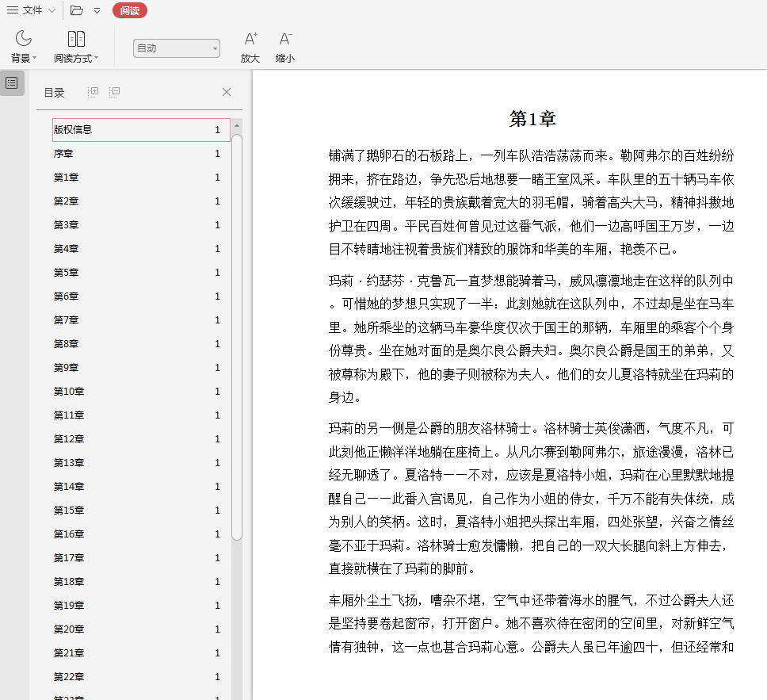
Task: Go to 第20章 in the contents
Action: [141, 629]
